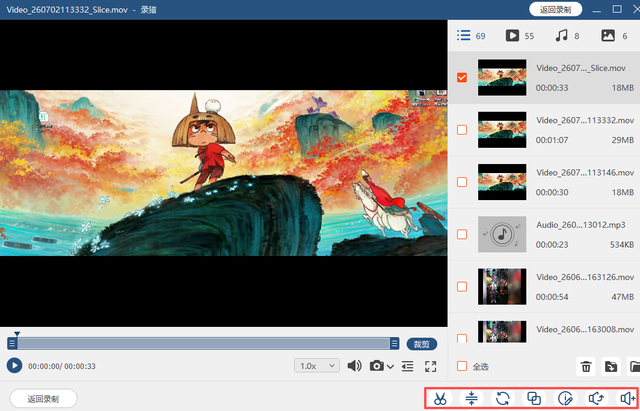Select Video_2607..._Slice.mov thumbnail
Viewport: 640px width, 411px height.
(x=502, y=78)
